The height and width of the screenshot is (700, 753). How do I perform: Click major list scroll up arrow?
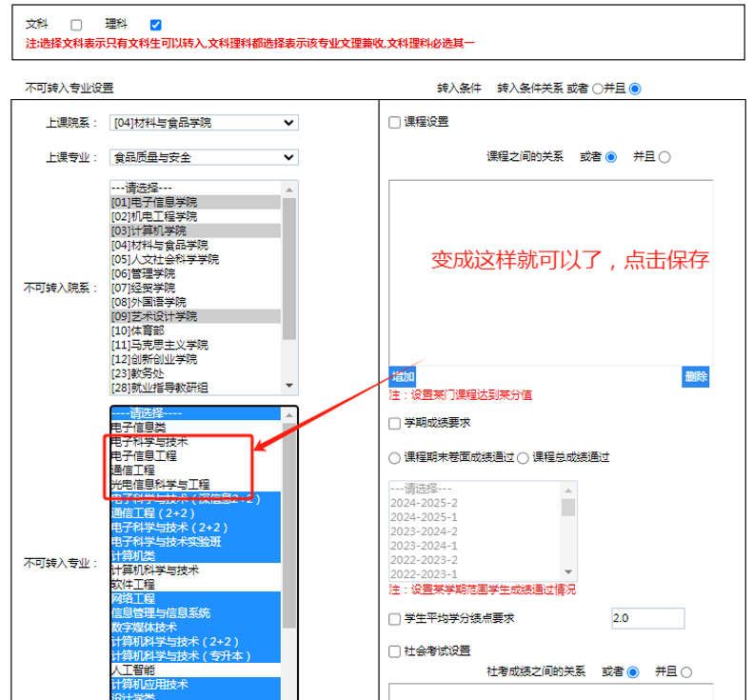point(289,415)
